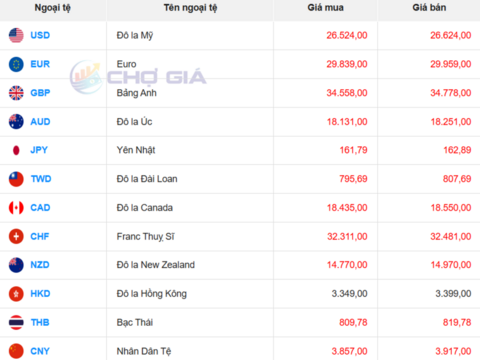
Task: Click the 'Tên ngoại tệ' column header
Action: pyautogui.click(x=190, y=8)
